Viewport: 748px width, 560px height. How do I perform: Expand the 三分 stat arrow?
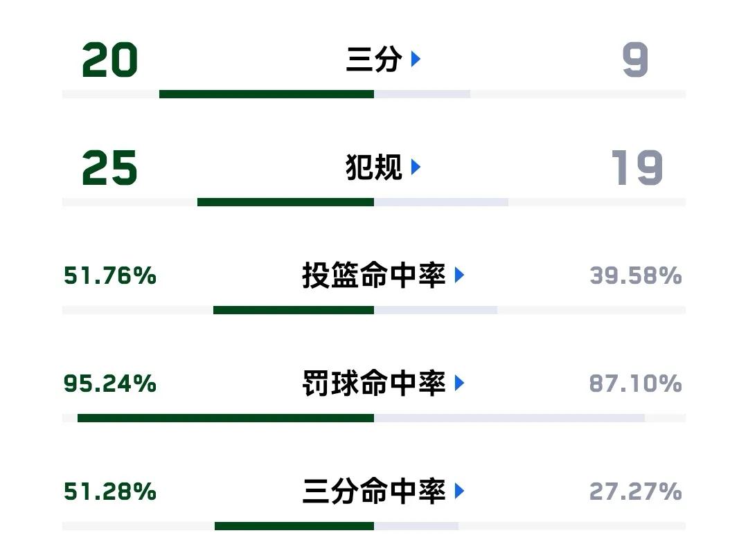click(x=416, y=59)
